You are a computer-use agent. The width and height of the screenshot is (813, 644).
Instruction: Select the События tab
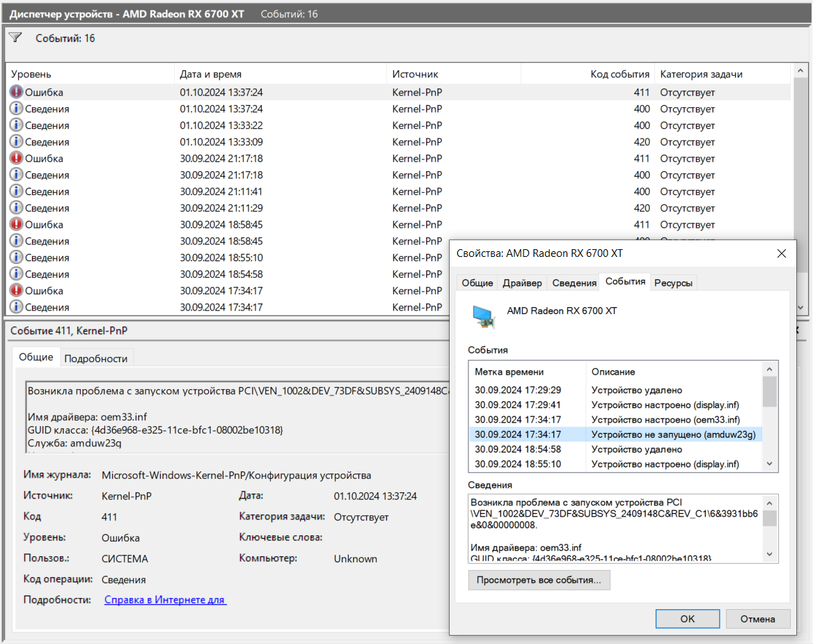pos(625,281)
